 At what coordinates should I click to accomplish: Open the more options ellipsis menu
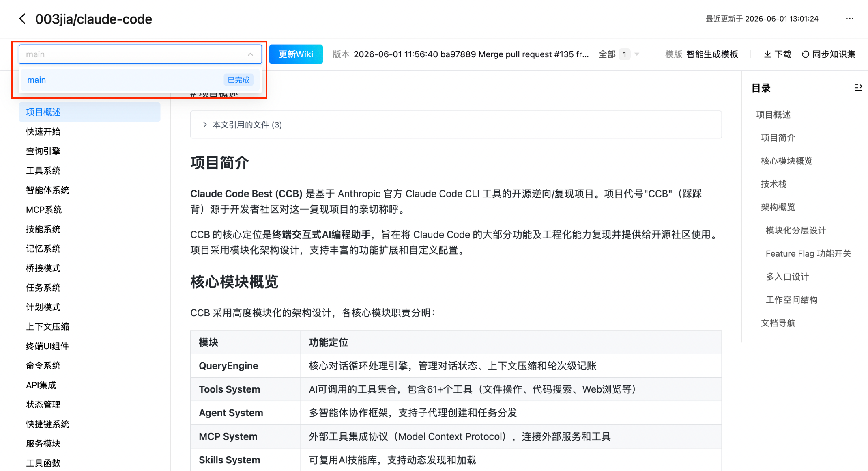(850, 19)
